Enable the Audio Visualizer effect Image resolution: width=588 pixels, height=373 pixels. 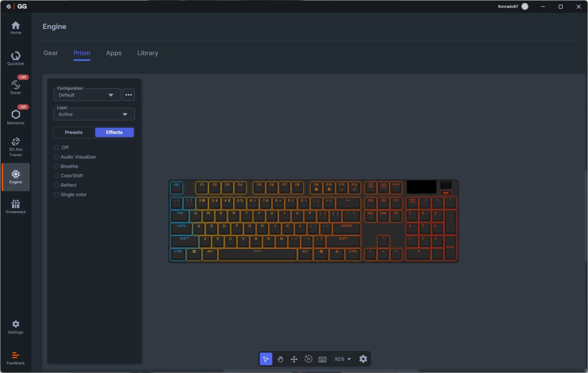pyautogui.click(x=57, y=157)
